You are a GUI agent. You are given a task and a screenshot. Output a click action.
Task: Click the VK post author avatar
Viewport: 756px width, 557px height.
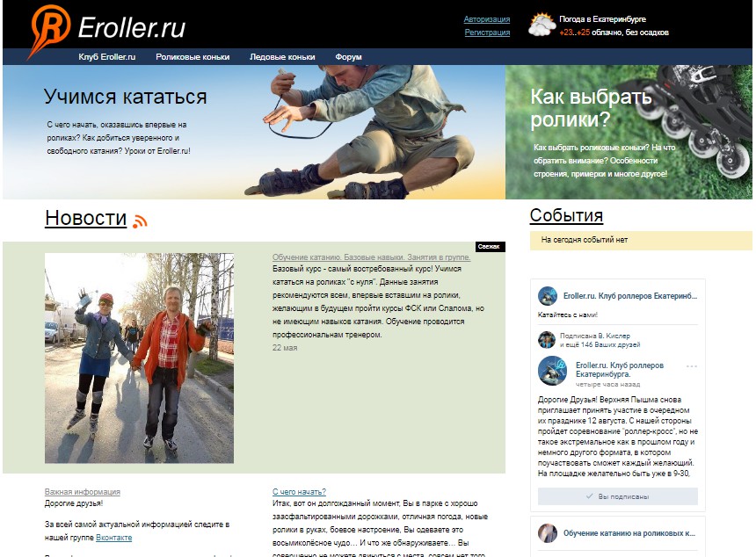coord(553,371)
